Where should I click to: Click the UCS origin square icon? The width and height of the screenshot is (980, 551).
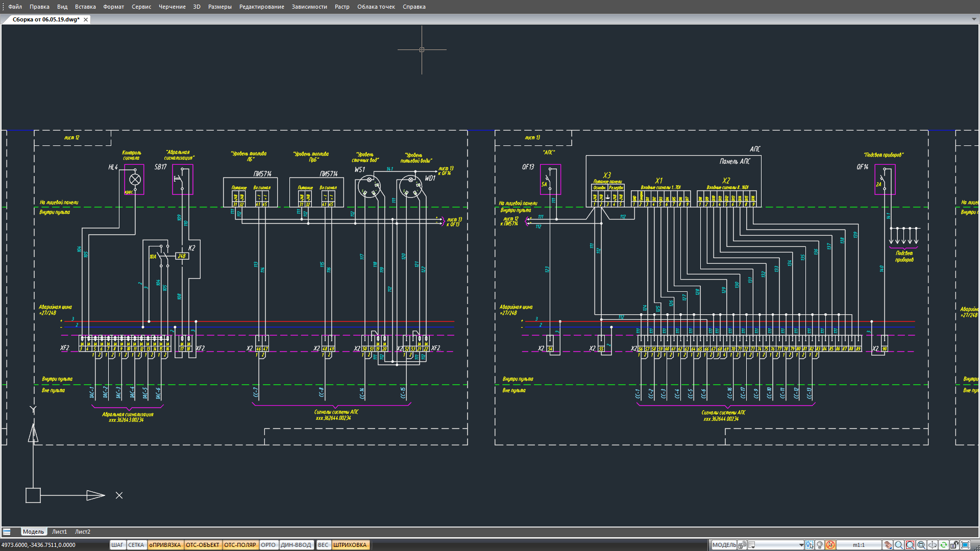coord(33,495)
